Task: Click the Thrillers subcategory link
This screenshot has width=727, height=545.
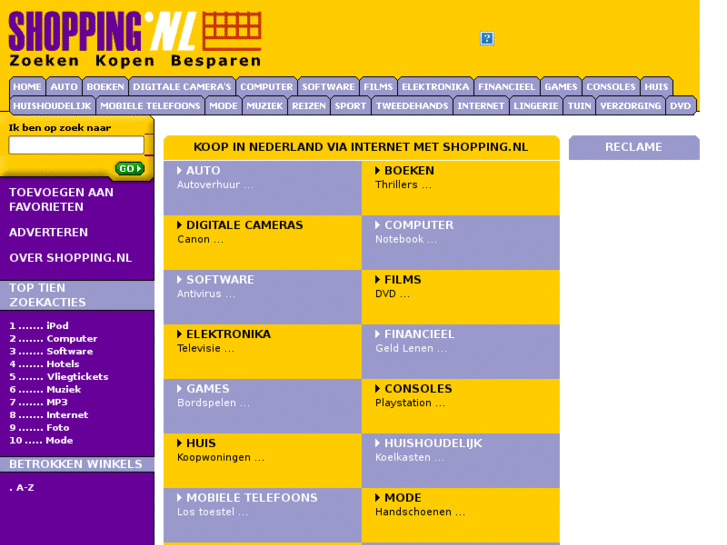Action: tap(403, 185)
